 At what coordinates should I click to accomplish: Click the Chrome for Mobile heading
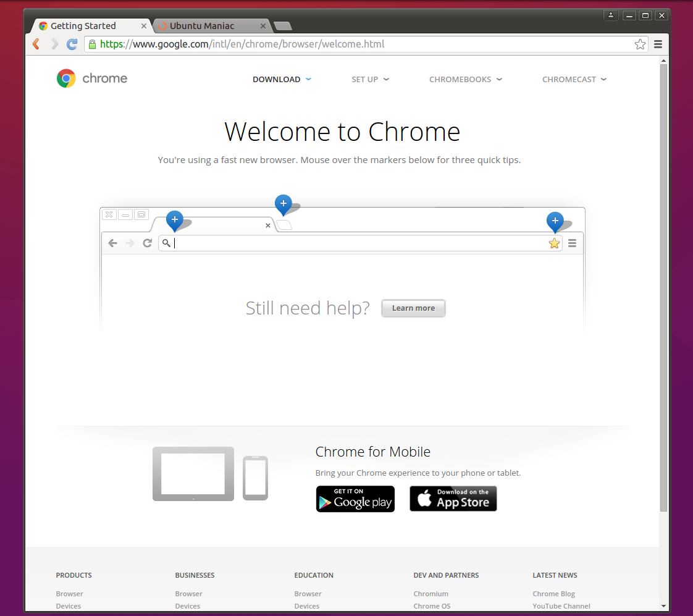[x=372, y=452]
